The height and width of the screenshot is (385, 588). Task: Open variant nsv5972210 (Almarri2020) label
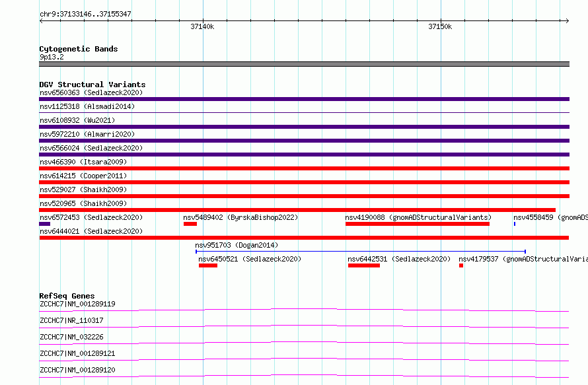coord(87,134)
